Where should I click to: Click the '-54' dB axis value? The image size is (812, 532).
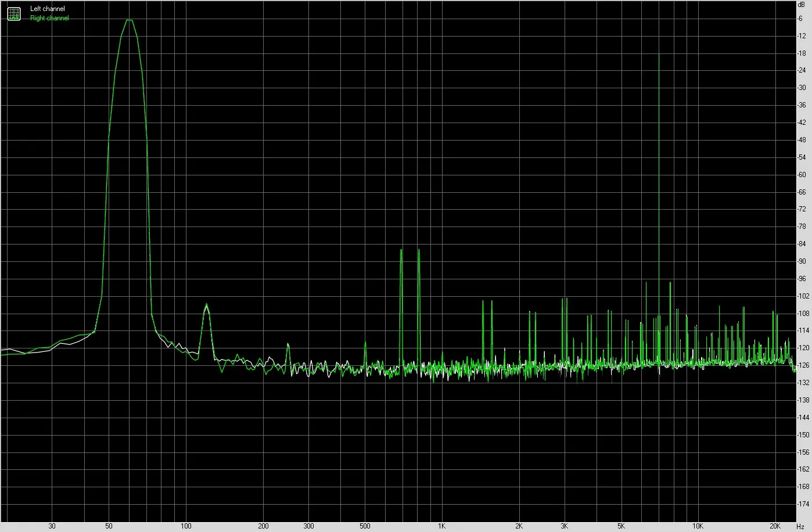click(802, 157)
